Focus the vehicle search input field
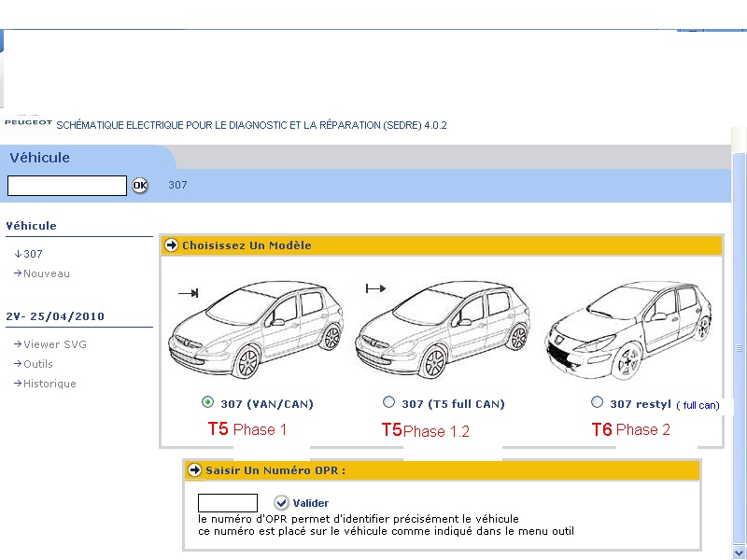 (67, 185)
